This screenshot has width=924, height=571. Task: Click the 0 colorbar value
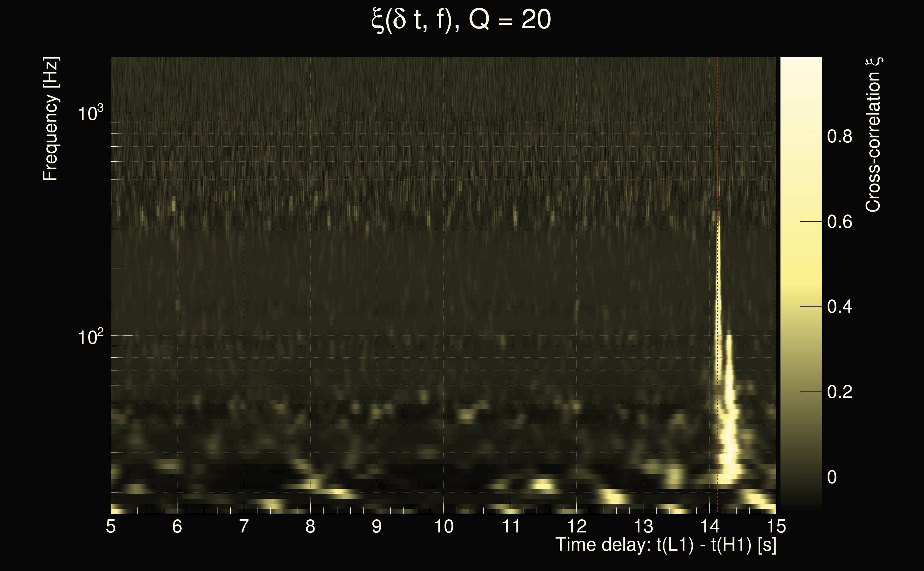(x=832, y=477)
